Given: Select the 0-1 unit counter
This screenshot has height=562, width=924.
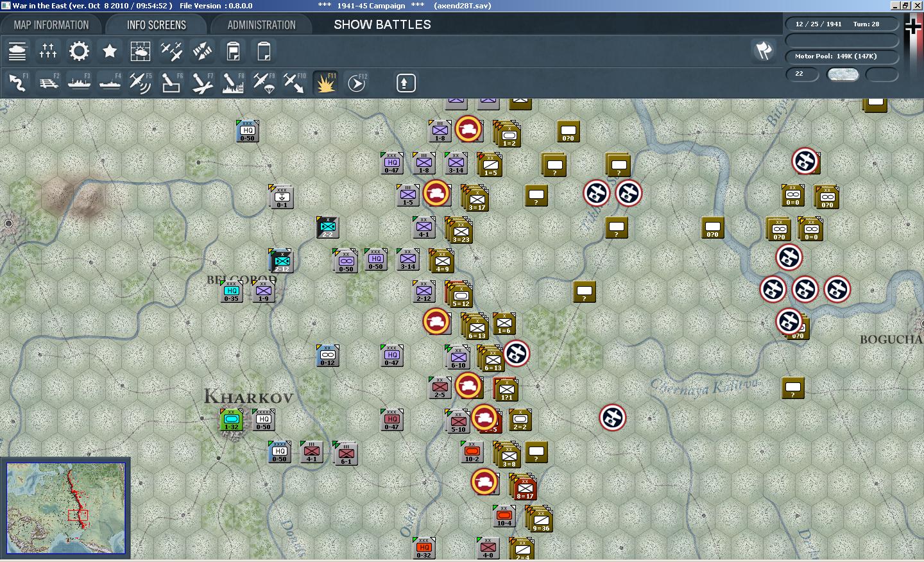Looking at the screenshot, I should [x=282, y=197].
